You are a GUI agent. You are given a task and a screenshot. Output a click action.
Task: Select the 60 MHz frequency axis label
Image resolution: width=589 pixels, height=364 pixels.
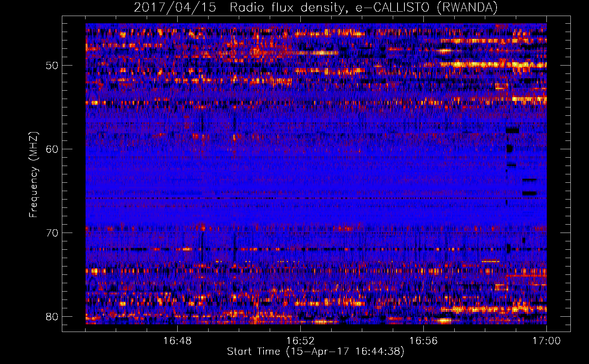pos(52,149)
